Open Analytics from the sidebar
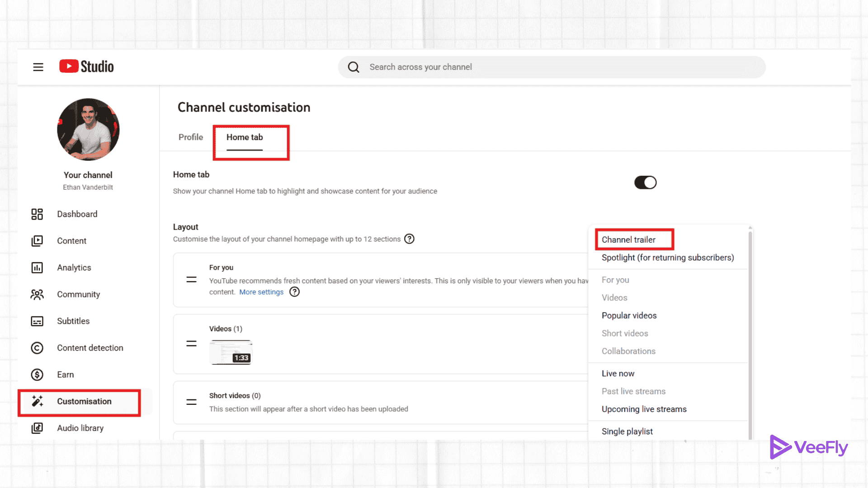The width and height of the screenshot is (868, 488). point(74,267)
